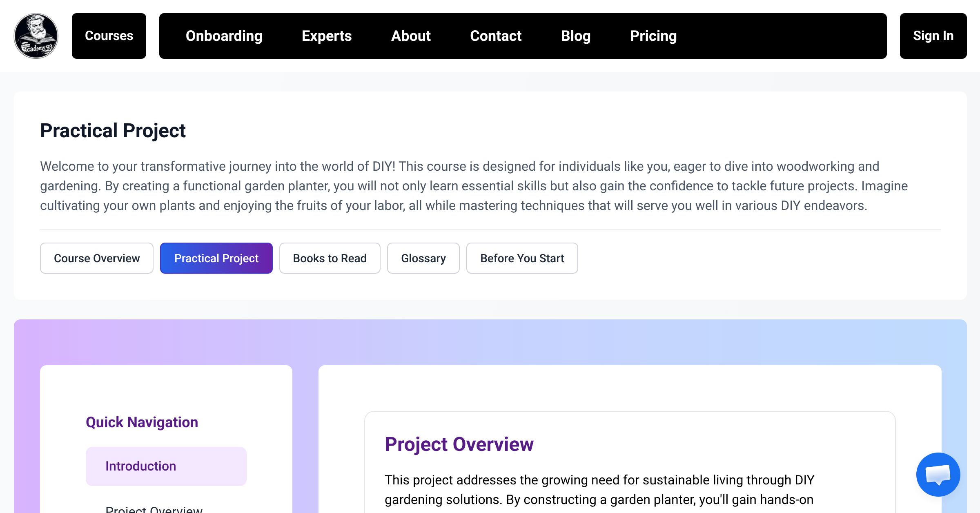
Task: Click the purple Project Overview section heading
Action: [459, 444]
